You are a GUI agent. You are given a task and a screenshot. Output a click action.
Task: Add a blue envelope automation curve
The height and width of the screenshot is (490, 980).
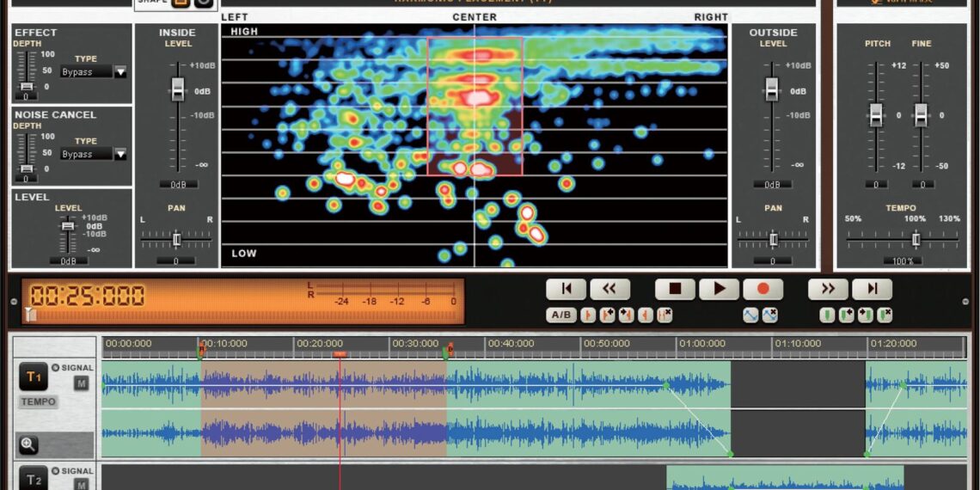[750, 315]
